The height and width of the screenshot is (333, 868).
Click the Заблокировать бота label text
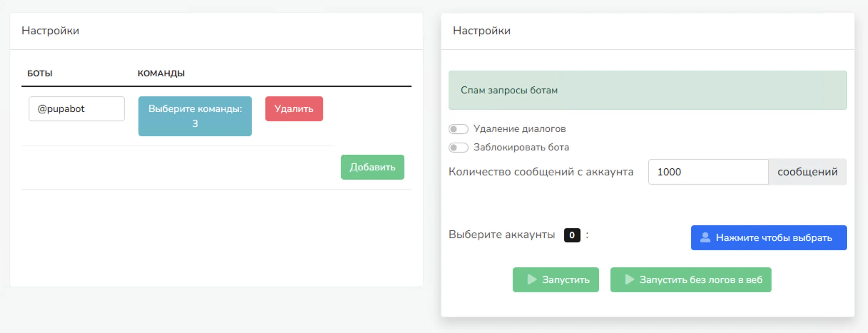tap(521, 148)
